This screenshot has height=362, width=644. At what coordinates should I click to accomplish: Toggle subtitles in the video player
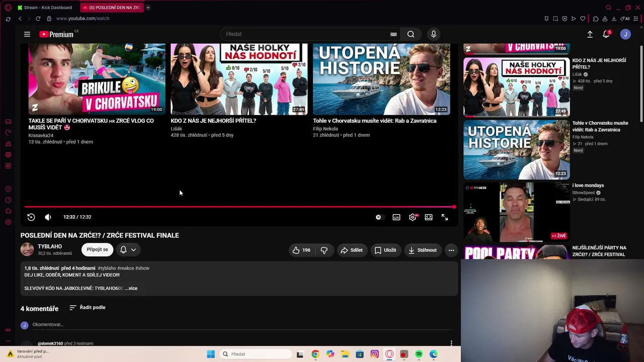[x=396, y=217]
